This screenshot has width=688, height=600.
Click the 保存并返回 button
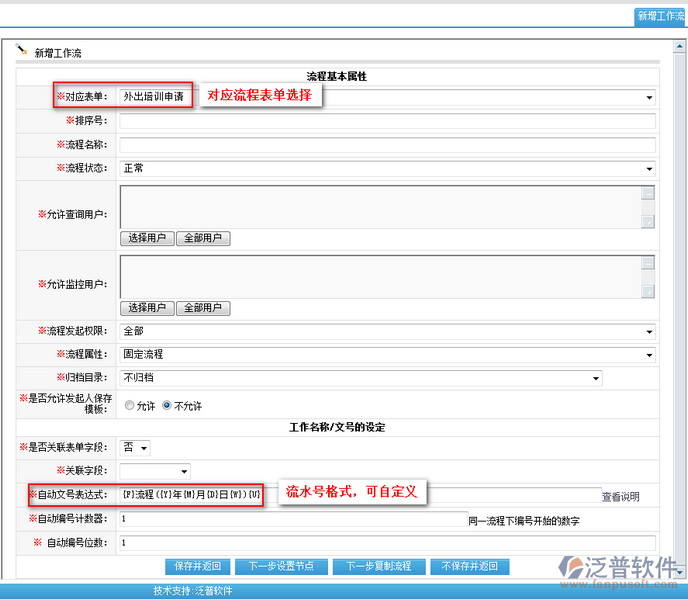coord(197,566)
